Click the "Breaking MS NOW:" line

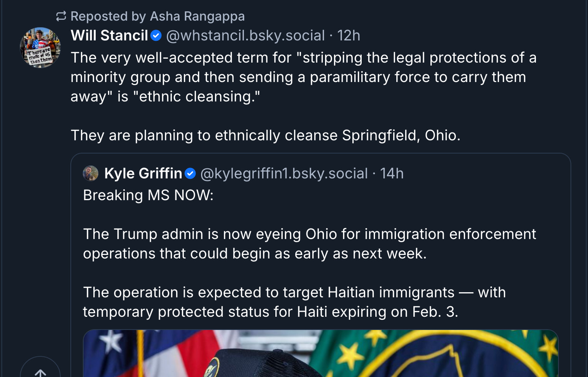(x=148, y=195)
